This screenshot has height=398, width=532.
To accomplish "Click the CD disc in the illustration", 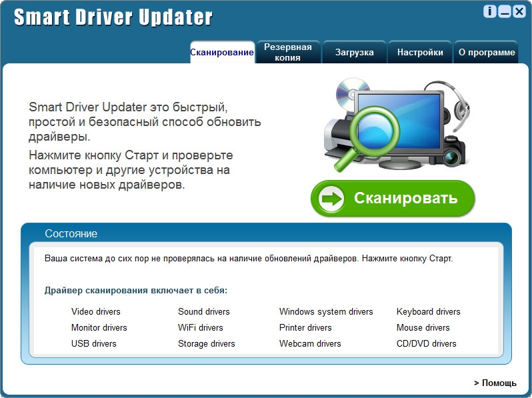I will pos(351,93).
